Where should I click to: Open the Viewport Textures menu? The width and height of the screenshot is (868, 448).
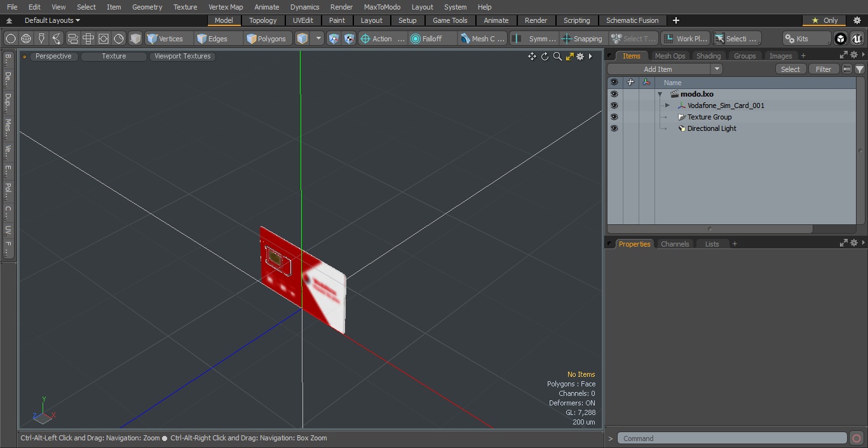(x=182, y=56)
